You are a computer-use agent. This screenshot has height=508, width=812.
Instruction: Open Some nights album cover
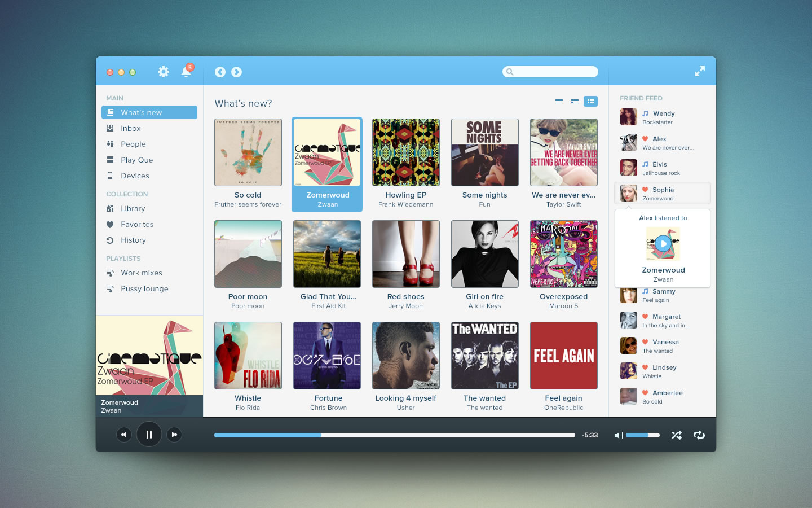[x=485, y=152]
